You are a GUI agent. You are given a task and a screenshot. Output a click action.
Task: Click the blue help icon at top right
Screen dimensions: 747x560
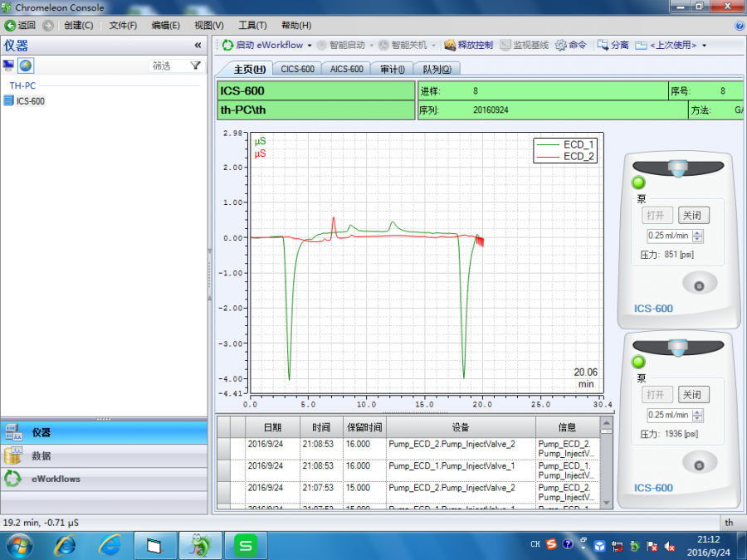pyautogui.click(x=740, y=26)
